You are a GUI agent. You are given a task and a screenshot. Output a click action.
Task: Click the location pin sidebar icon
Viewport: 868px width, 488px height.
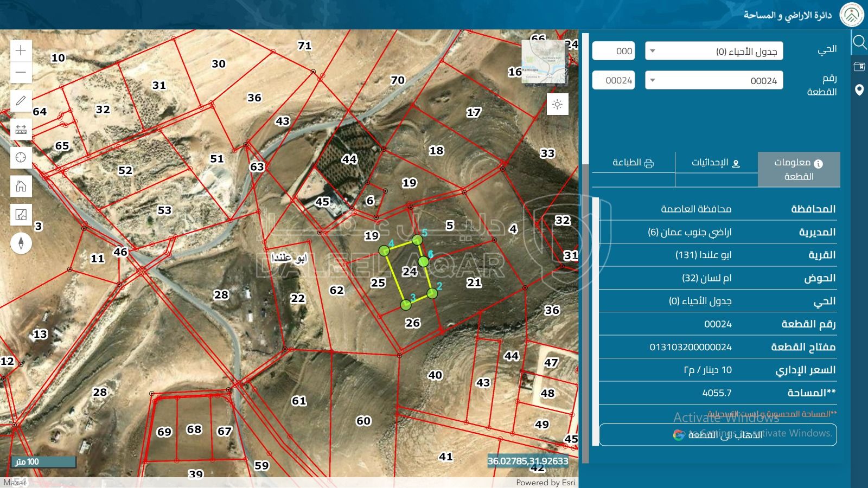[x=859, y=90]
